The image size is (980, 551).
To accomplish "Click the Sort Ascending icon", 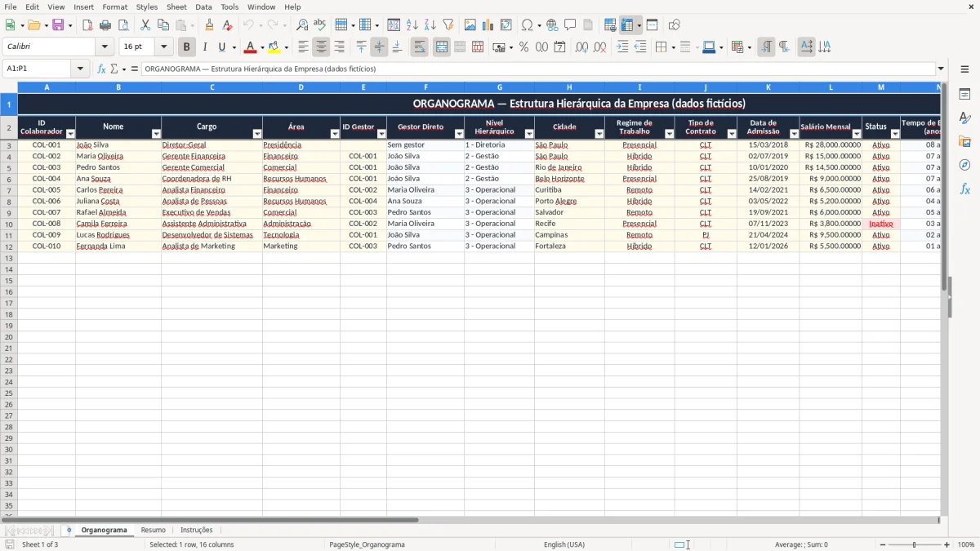I will point(412,25).
